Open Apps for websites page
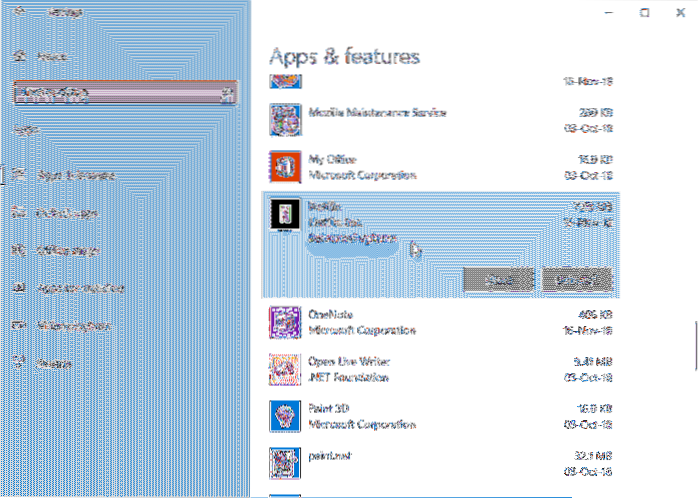The image size is (698, 498). 68,288
